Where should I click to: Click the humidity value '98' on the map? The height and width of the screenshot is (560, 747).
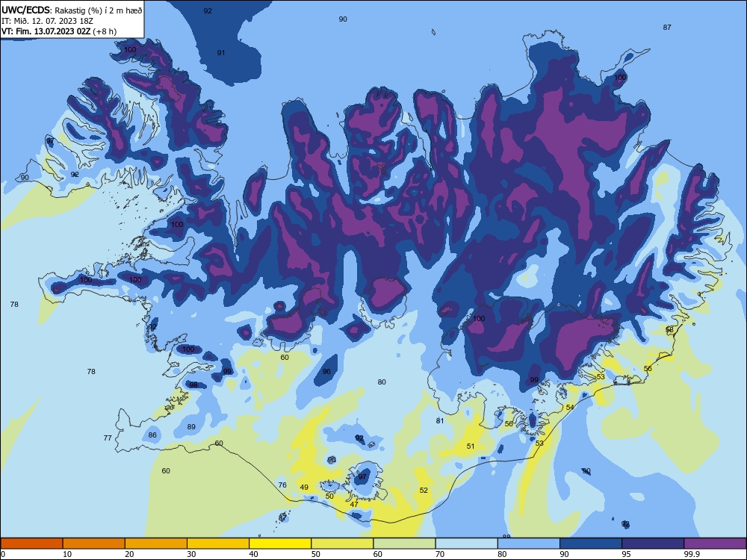193,385
